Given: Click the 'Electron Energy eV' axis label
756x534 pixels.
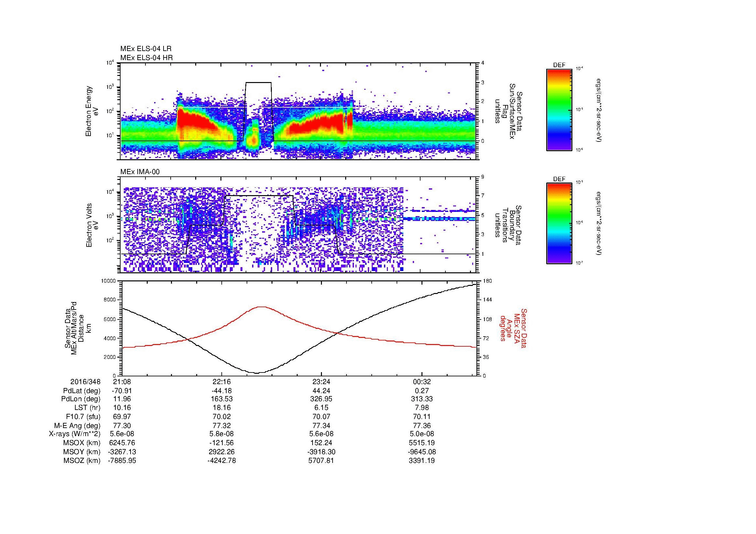Looking at the screenshot, I should point(92,111).
